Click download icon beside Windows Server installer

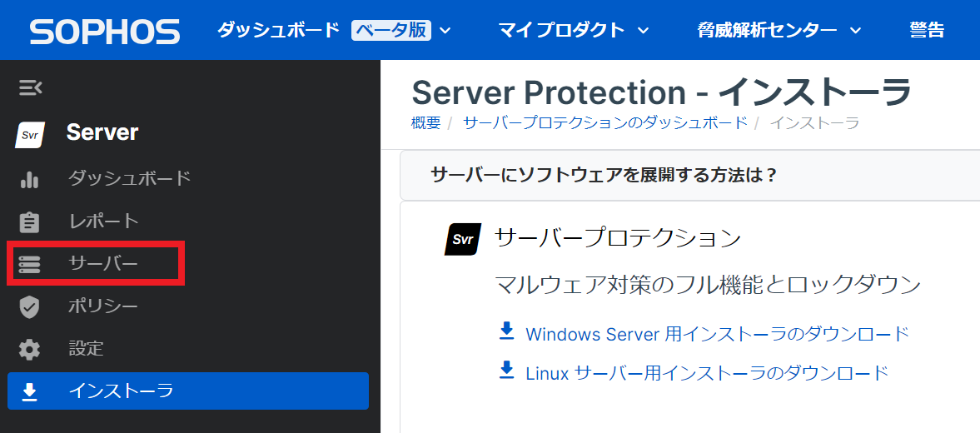[506, 332]
